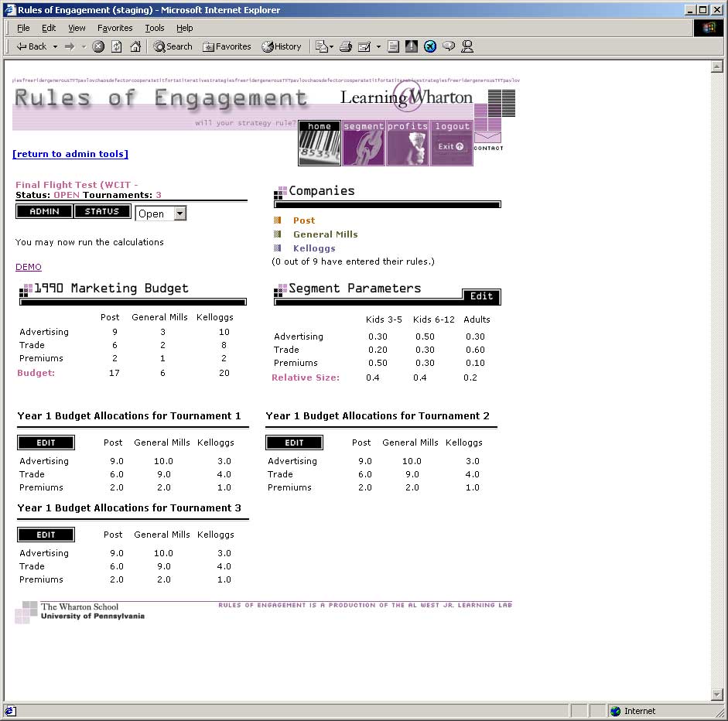
Task: Click the Forward arrow toolbar icon
Action: [x=70, y=46]
